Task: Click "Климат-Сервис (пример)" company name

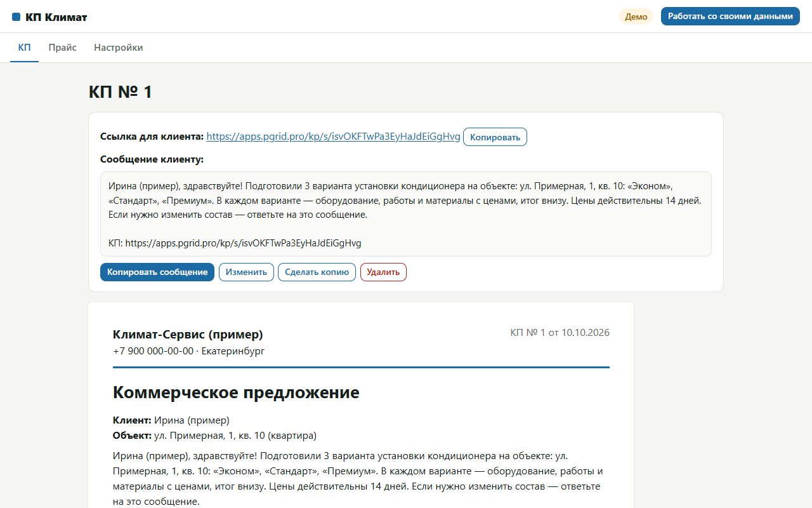Action: point(188,334)
